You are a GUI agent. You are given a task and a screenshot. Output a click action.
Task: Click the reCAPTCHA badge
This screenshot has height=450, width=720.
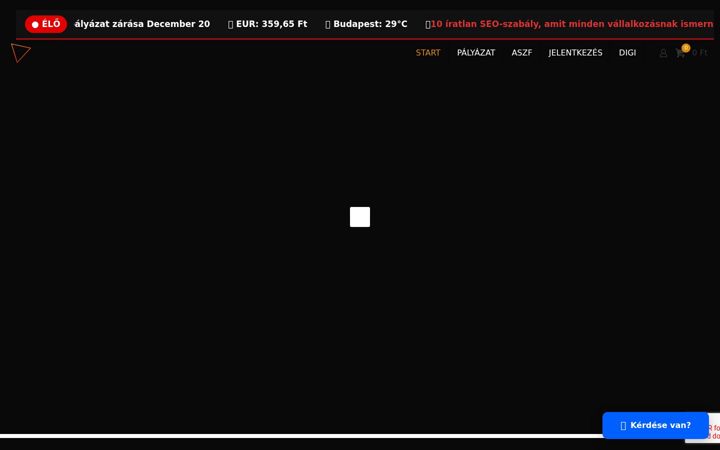pos(714,428)
